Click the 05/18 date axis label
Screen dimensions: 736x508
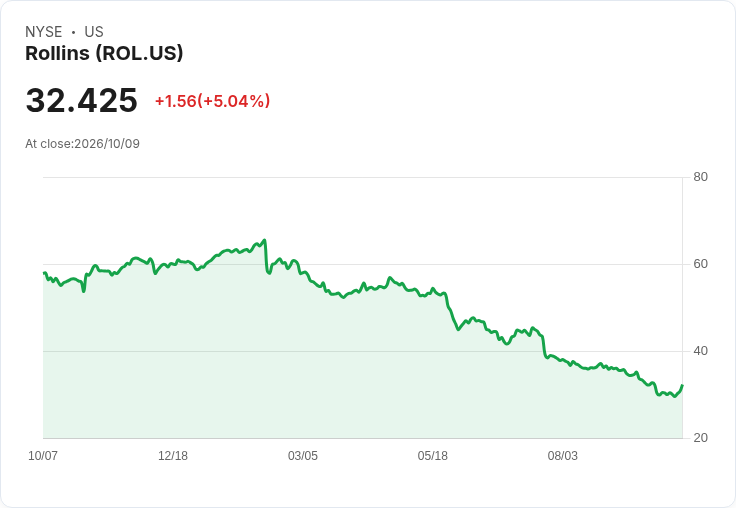click(432, 456)
